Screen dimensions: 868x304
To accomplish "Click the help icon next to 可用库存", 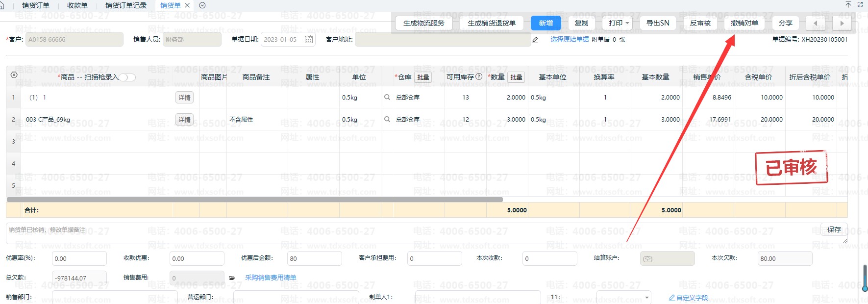I will click(x=479, y=76).
